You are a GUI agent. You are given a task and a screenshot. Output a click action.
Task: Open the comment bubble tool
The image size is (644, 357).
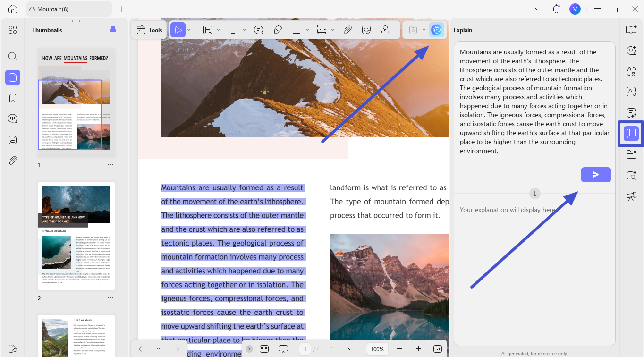point(258,30)
